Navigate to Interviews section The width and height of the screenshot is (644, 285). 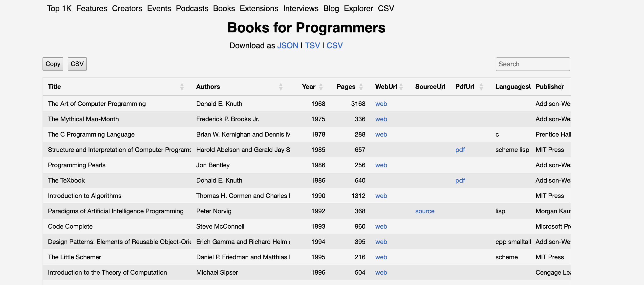301,8
